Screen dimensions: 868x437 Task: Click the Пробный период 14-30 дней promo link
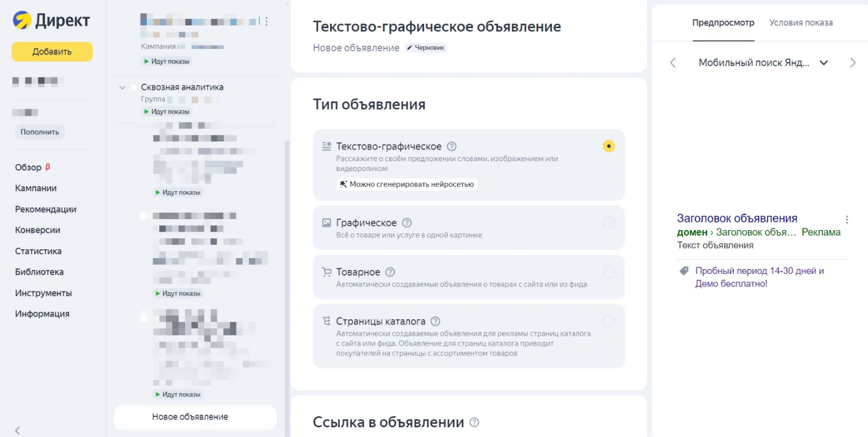click(760, 277)
